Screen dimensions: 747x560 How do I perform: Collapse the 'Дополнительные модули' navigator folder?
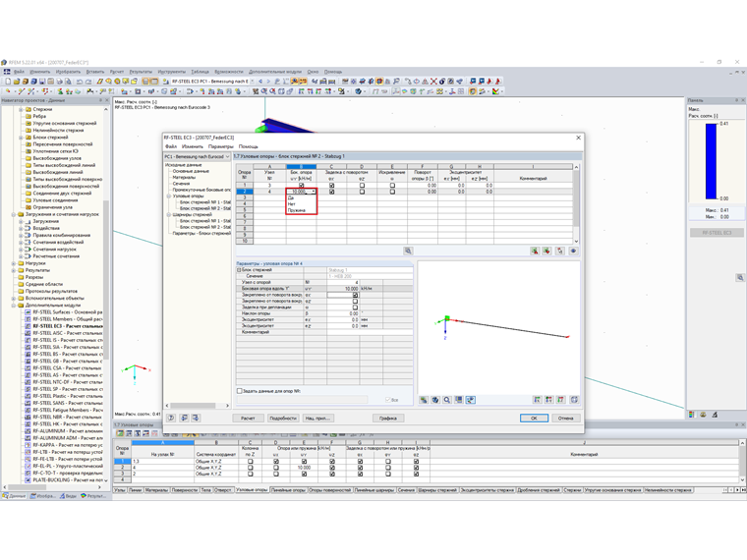(14, 306)
